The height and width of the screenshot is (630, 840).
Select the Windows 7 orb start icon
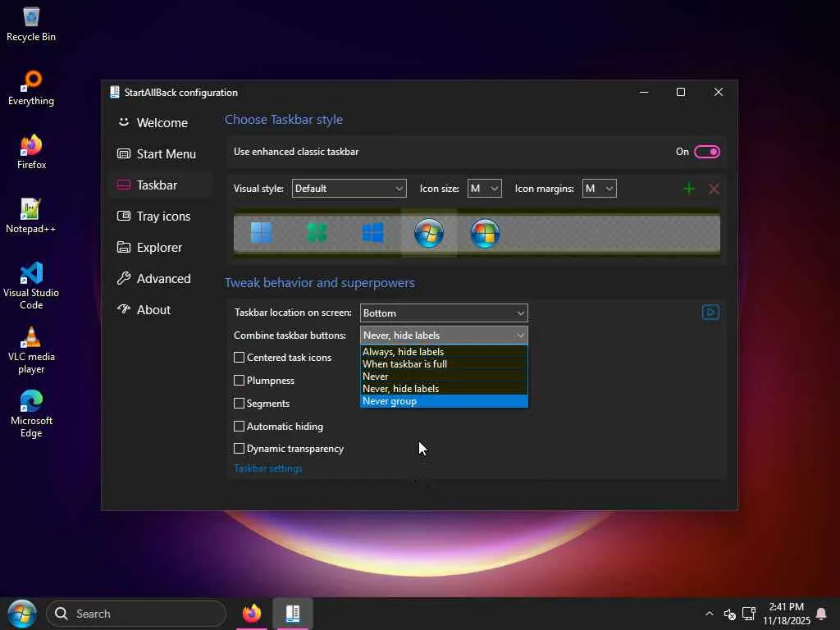428,233
